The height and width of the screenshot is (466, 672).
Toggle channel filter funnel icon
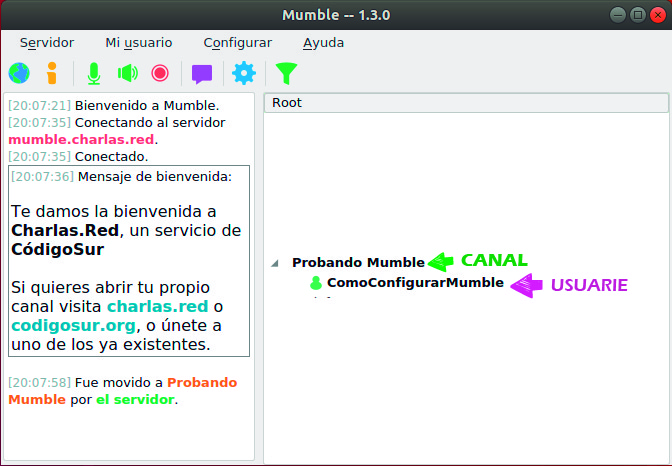point(286,73)
